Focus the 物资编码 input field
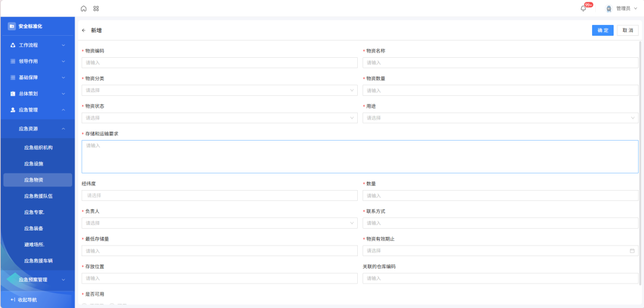 pyautogui.click(x=219, y=63)
